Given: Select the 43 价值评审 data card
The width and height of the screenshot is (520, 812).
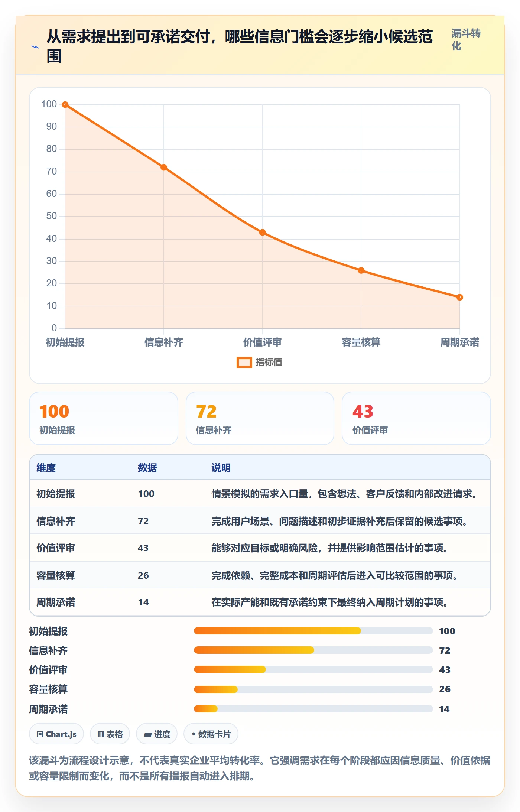Looking at the screenshot, I should 416,418.
